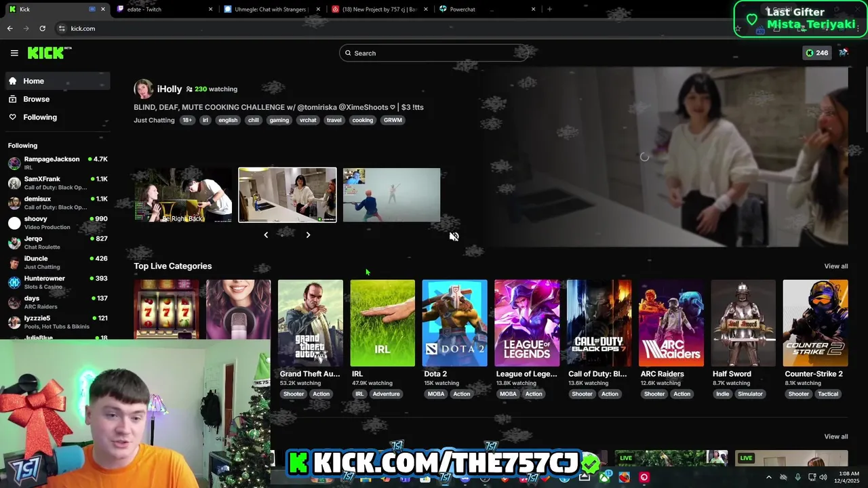Click the GRWM tag
The image size is (868, 488).
coord(393,120)
